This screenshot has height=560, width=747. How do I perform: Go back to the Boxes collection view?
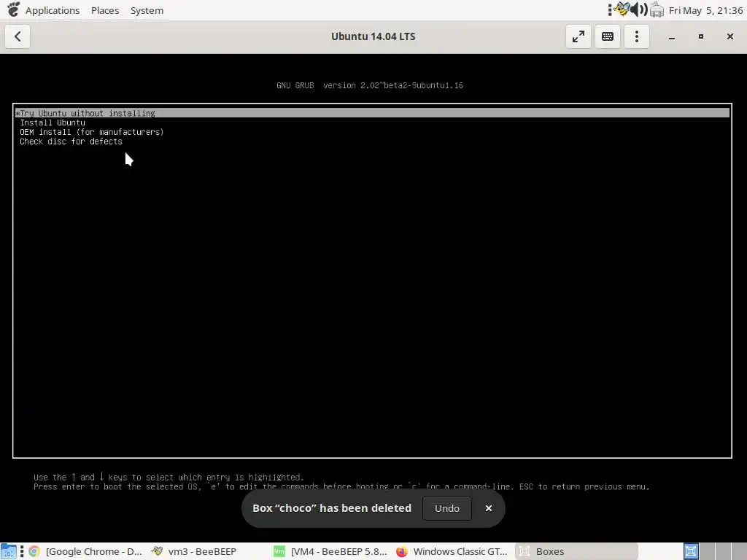[18, 36]
